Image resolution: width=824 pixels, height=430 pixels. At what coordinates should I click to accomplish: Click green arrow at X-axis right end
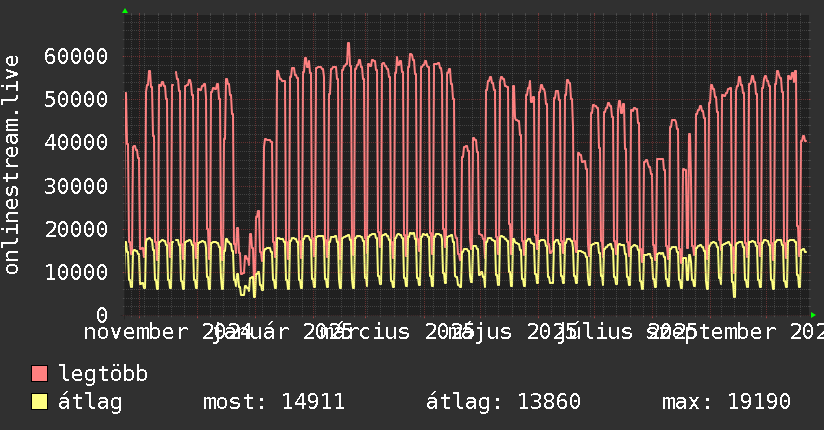click(813, 314)
